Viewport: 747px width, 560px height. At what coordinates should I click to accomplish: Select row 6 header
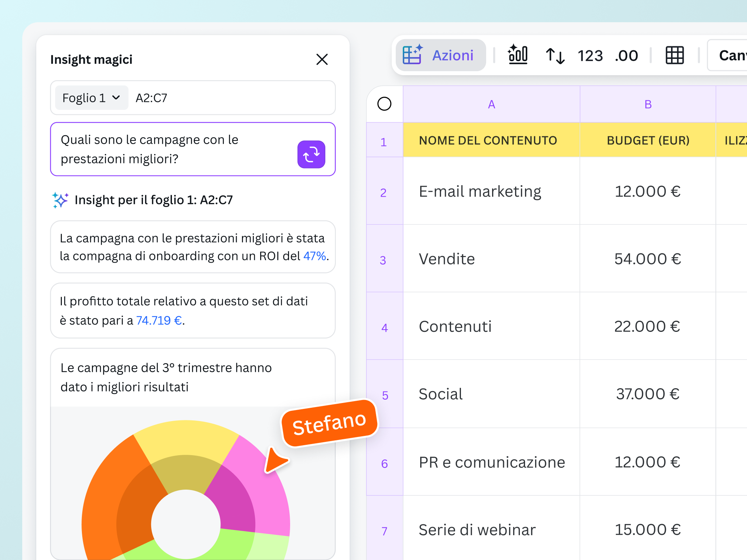pyautogui.click(x=384, y=462)
